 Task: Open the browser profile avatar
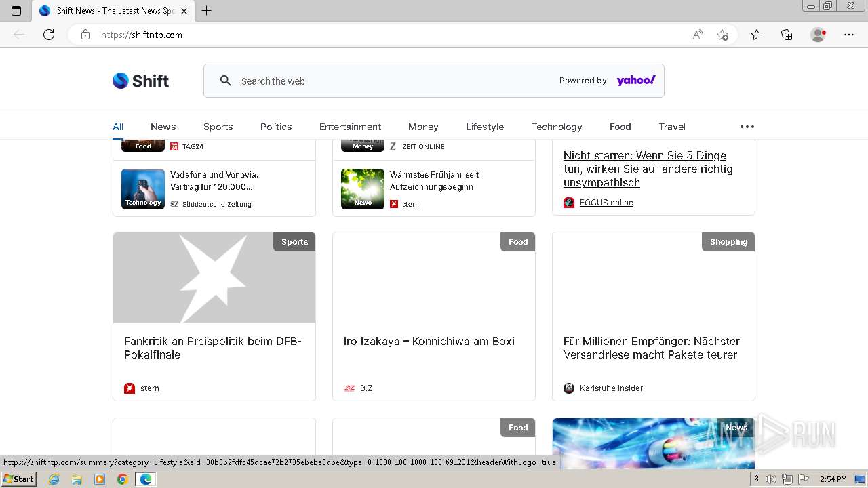tap(818, 35)
